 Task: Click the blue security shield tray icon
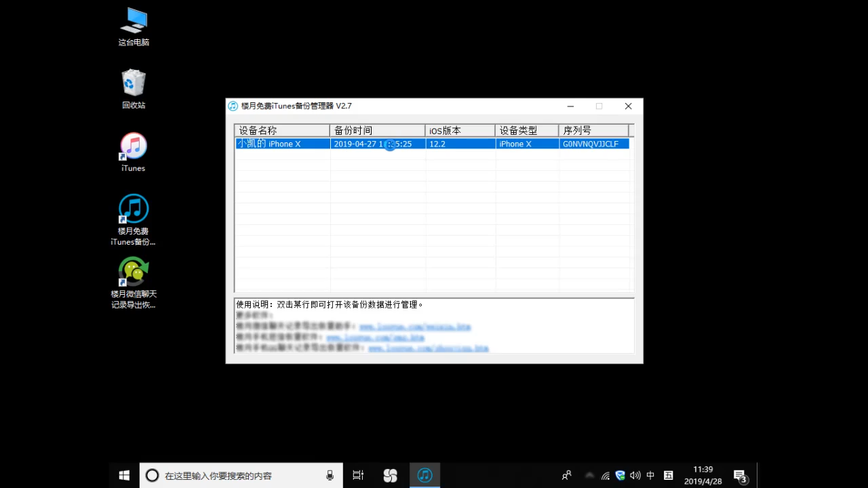tap(620, 476)
